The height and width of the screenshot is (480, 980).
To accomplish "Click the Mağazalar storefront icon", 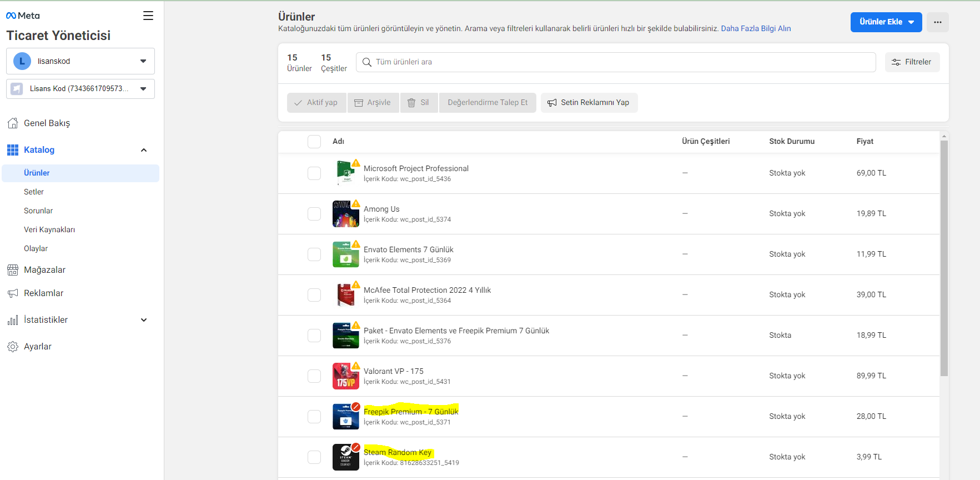I will 13,270.
